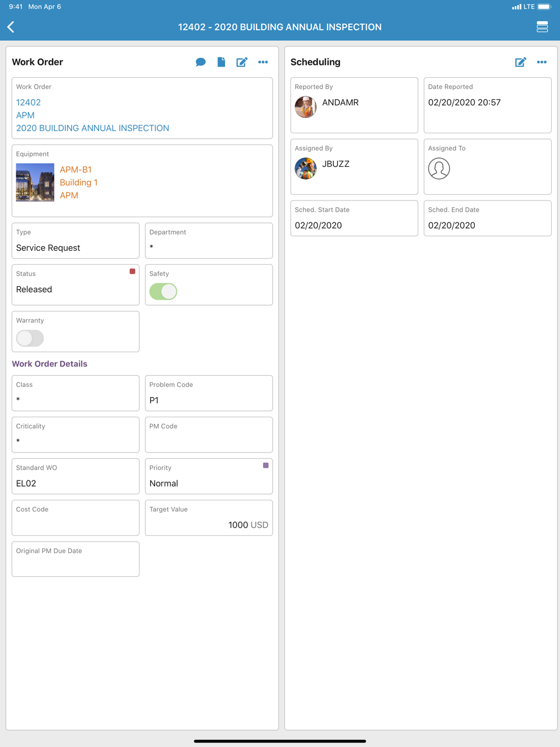Open the Status field showing Released
Viewport: 560px width, 747px height.
click(76, 285)
